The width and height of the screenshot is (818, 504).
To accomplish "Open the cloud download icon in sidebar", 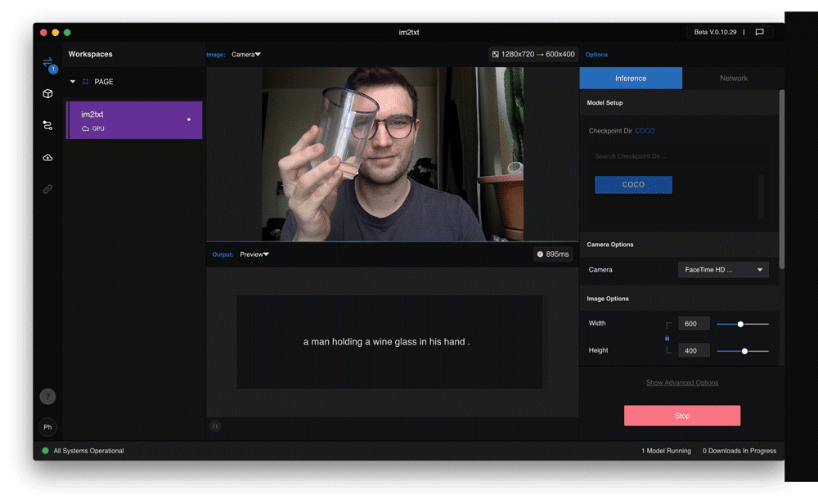I will point(47,157).
